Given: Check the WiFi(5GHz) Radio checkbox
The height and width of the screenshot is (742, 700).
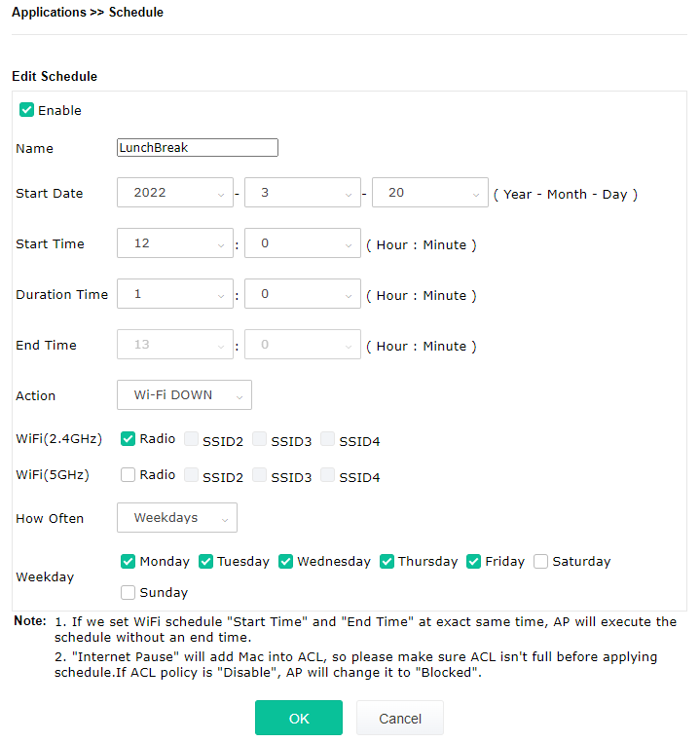Looking at the screenshot, I should 128,474.
